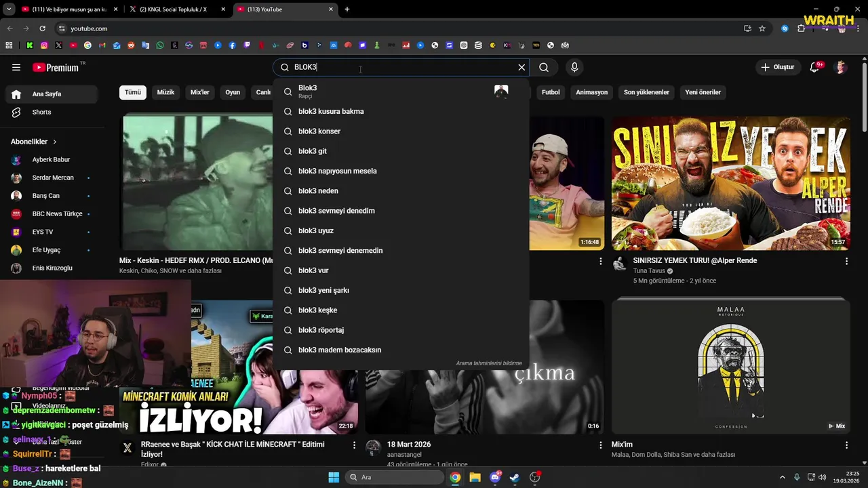Screen dimensions: 868x488
Task: Click the magnifier search button
Action: point(544,67)
